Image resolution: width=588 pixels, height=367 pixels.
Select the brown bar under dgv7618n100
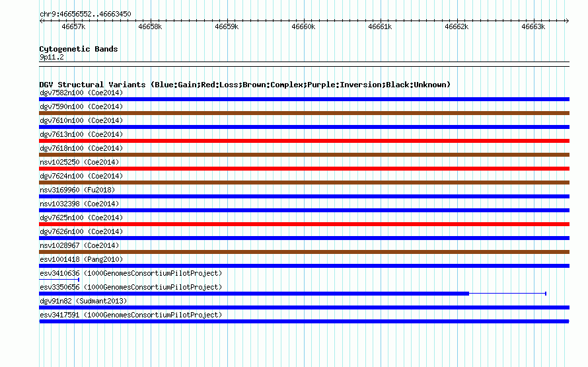click(304, 155)
